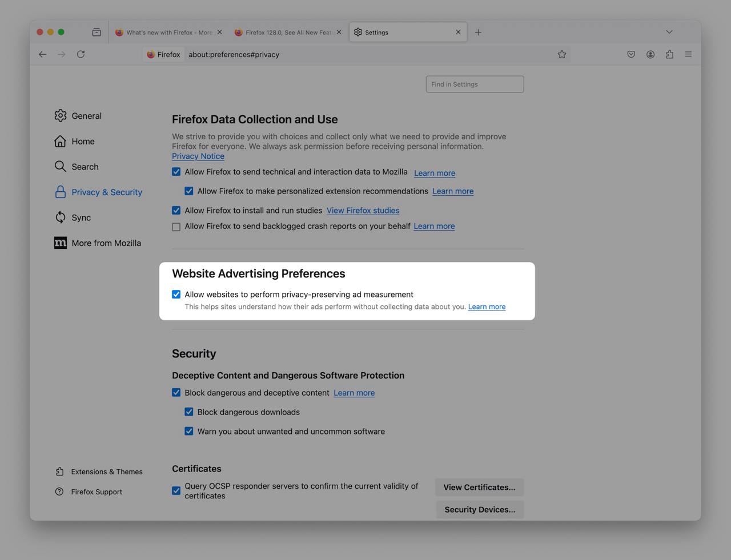Toggle warning about unwanted and uncommon software
This screenshot has height=560, width=731.
[189, 431]
